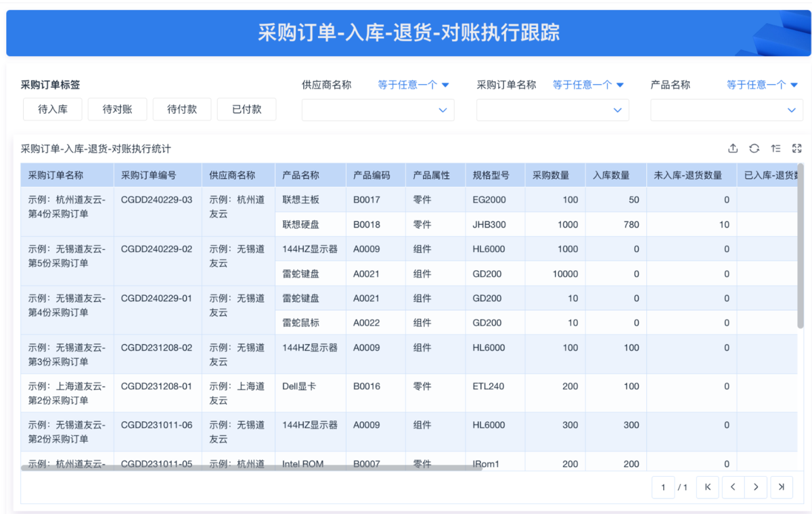
Task: Click the 产品属性 column header
Action: coord(435,175)
